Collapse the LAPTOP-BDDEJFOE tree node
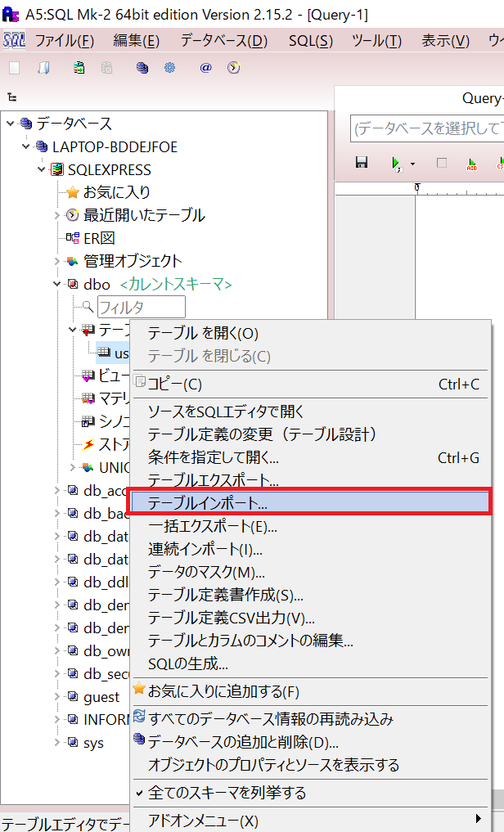 26,146
